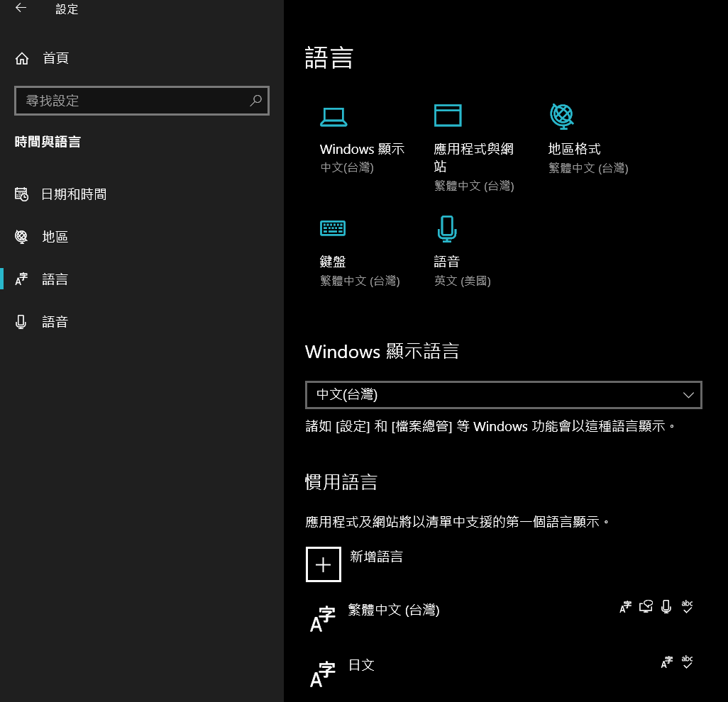Click 英文 (美國) under 語音 tile
The image size is (728, 702).
pos(463,281)
